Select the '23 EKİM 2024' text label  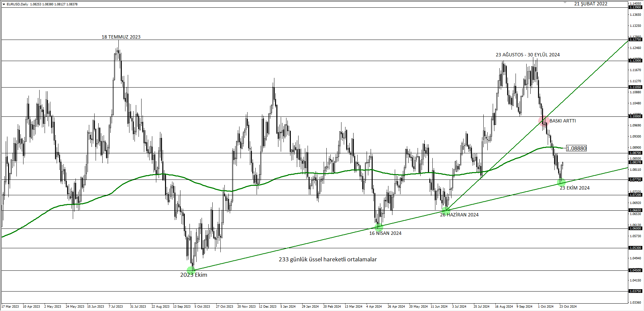coord(575,188)
